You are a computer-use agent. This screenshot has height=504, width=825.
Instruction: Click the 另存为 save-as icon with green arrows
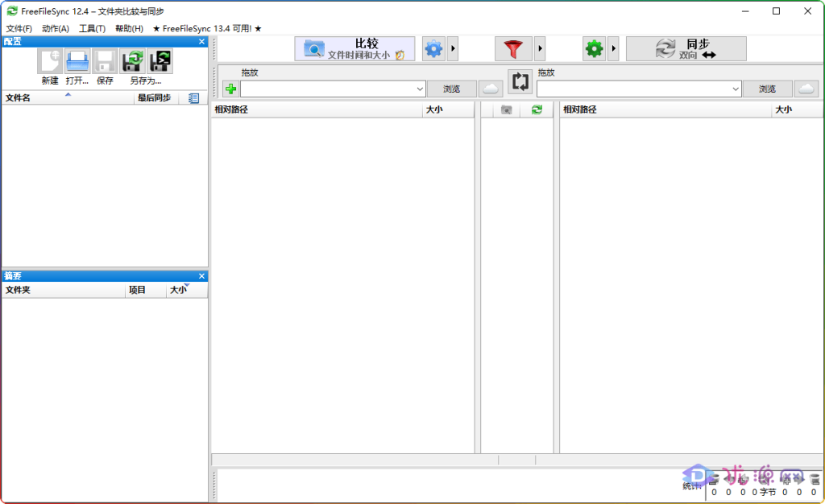tap(133, 61)
